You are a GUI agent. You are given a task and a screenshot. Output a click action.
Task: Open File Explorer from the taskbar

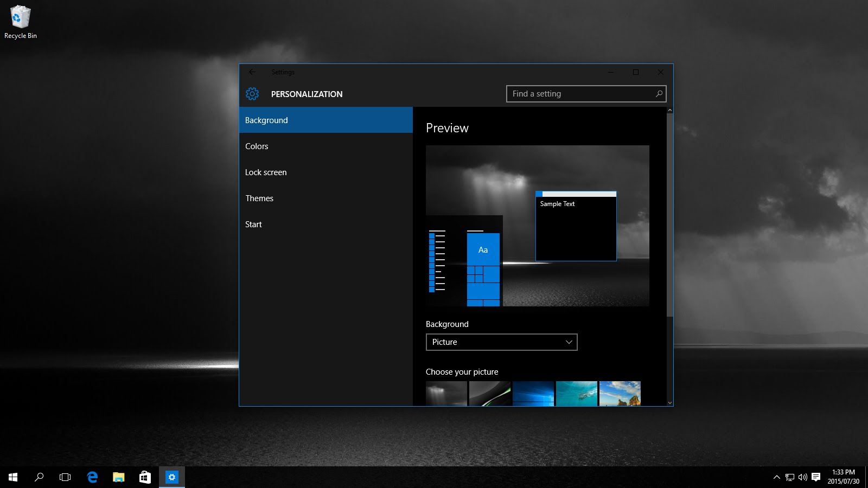[118, 477]
